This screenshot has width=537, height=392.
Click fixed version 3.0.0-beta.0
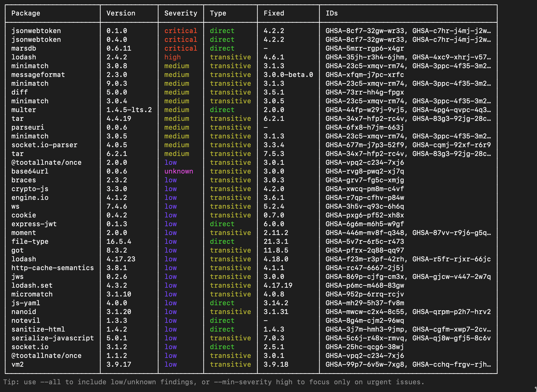[288, 75]
